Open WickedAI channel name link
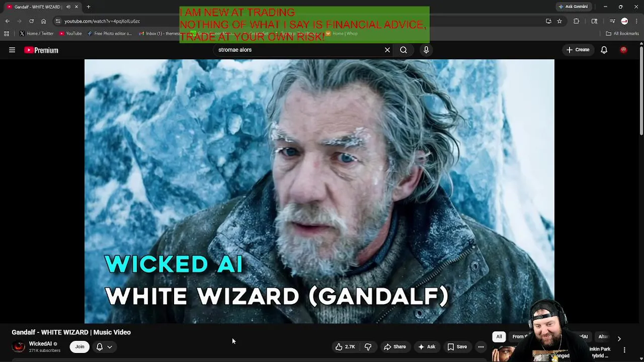Viewport: 644px width, 362px height. click(x=40, y=344)
